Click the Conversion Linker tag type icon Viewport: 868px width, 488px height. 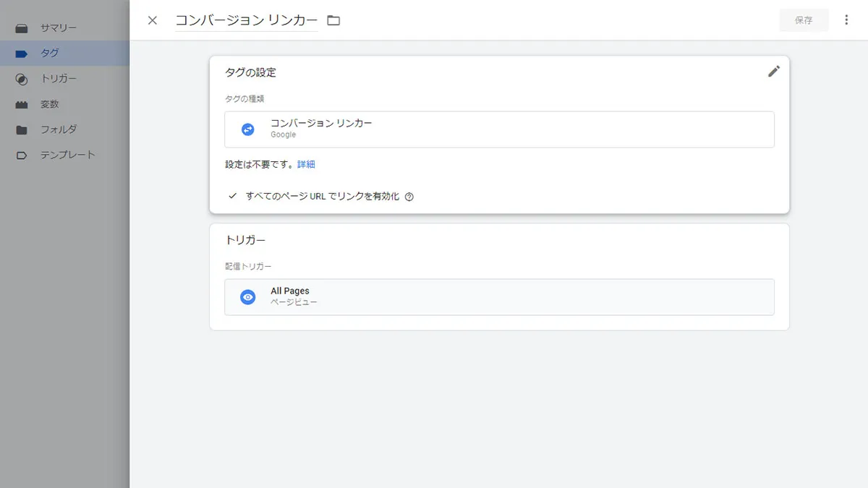(x=247, y=129)
